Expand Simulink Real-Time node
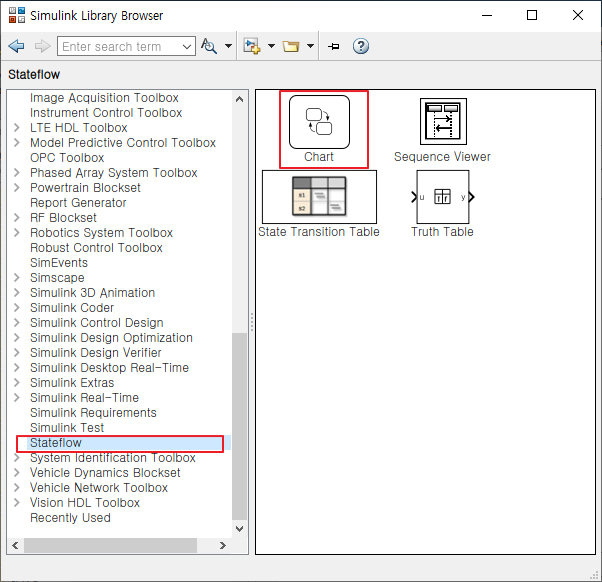 [17, 397]
